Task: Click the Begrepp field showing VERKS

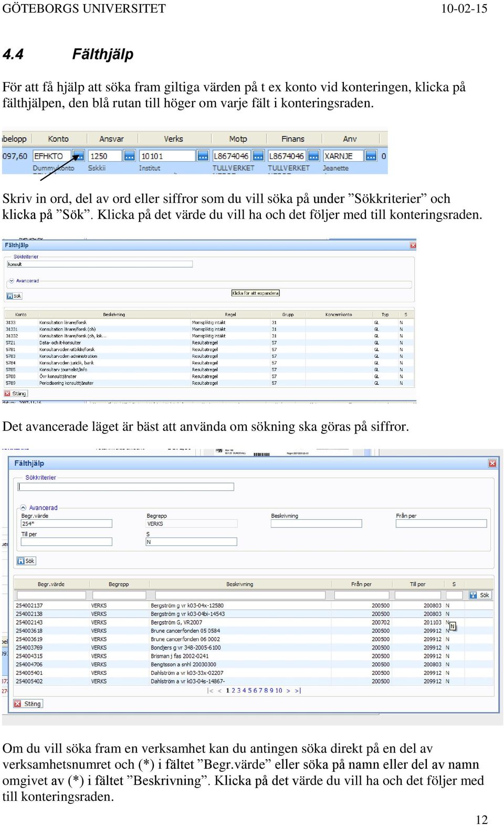Action: click(192, 523)
